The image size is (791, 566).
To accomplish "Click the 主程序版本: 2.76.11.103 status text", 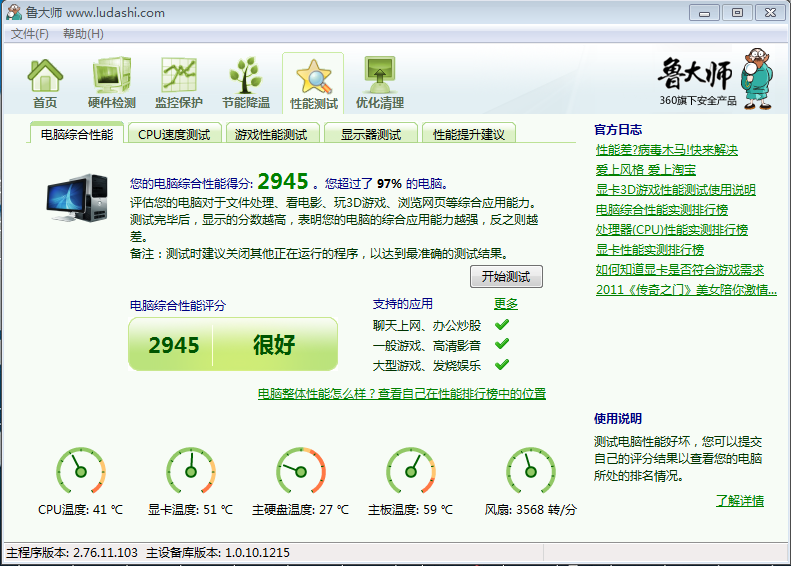I will pyautogui.click(x=72, y=553).
